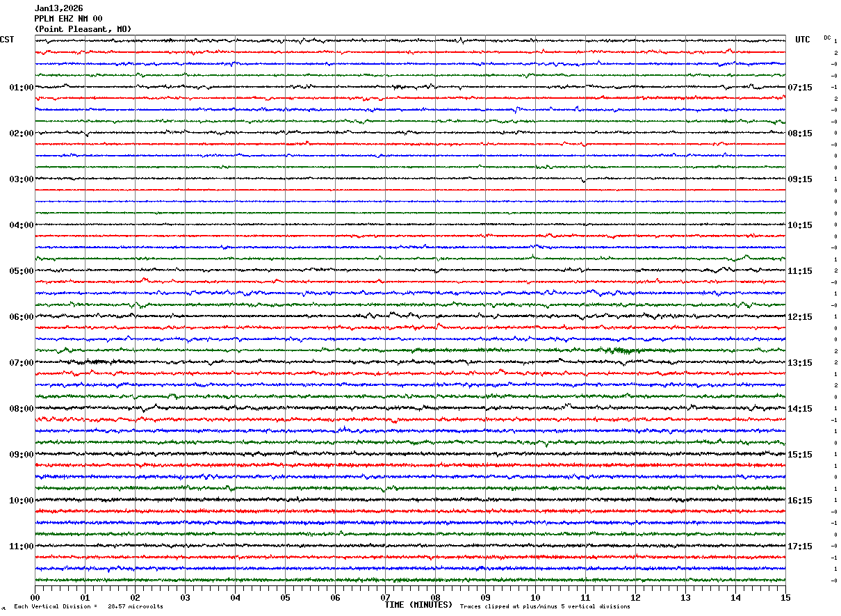Select the 11:00 CST row label

(22, 546)
